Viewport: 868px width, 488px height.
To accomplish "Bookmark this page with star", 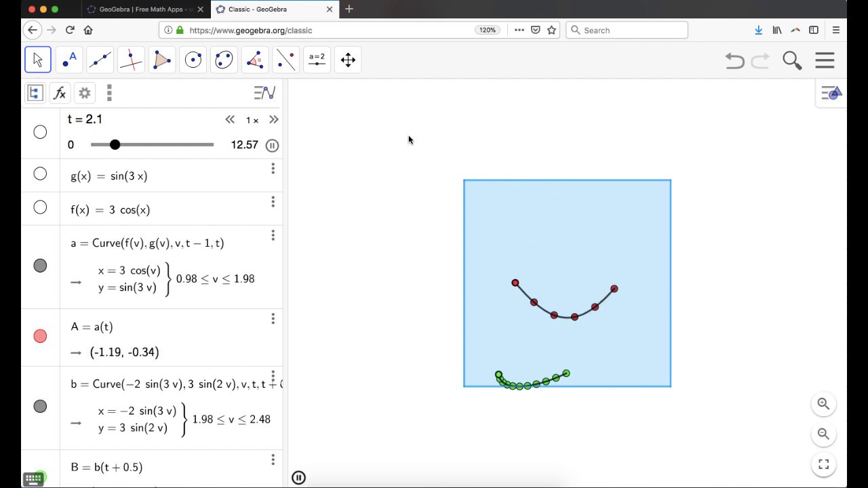I will point(551,30).
